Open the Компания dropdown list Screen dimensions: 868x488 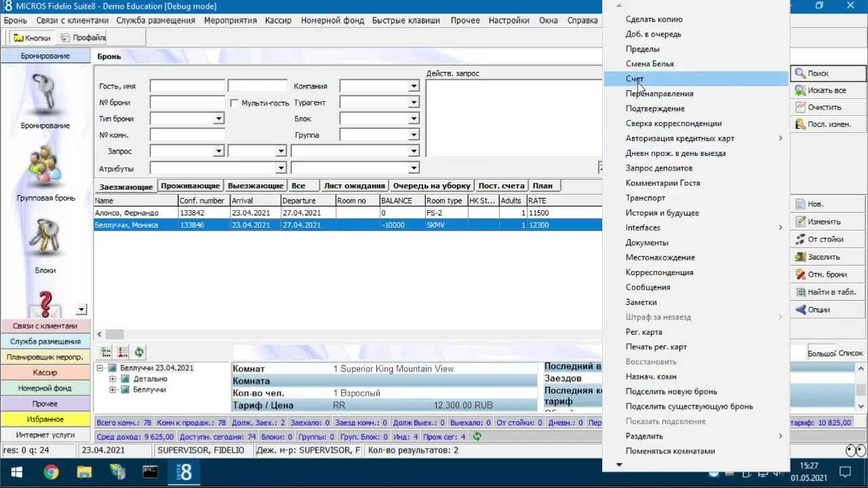413,86
